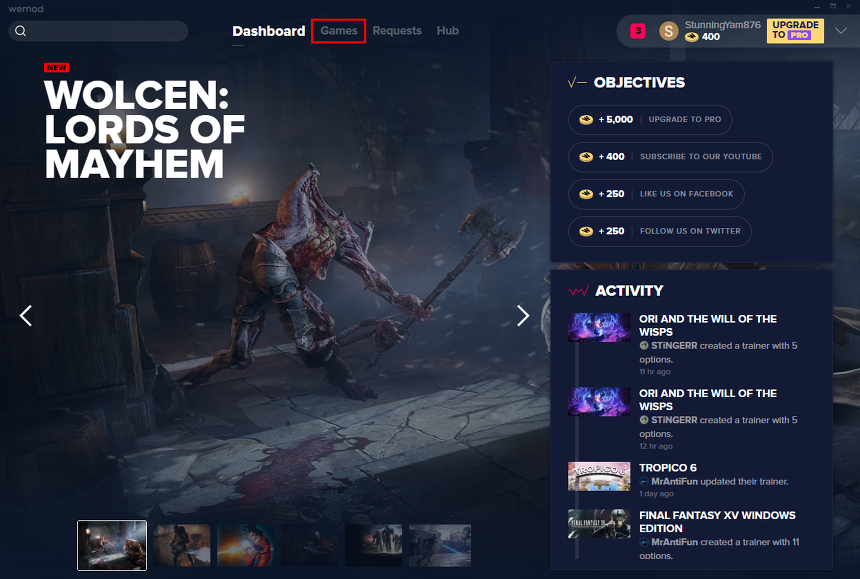Click the wemod logo text
Image resolution: width=860 pixels, height=579 pixels.
26,9
